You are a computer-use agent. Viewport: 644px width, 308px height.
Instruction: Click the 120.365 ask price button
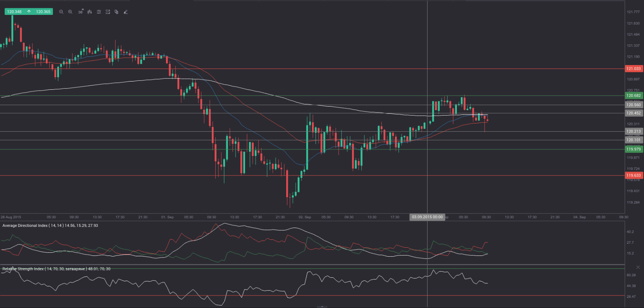[x=43, y=12]
